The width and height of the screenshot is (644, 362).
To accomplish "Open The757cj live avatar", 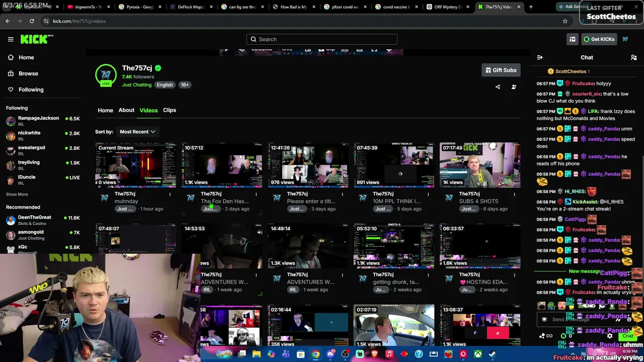I will [x=106, y=75].
